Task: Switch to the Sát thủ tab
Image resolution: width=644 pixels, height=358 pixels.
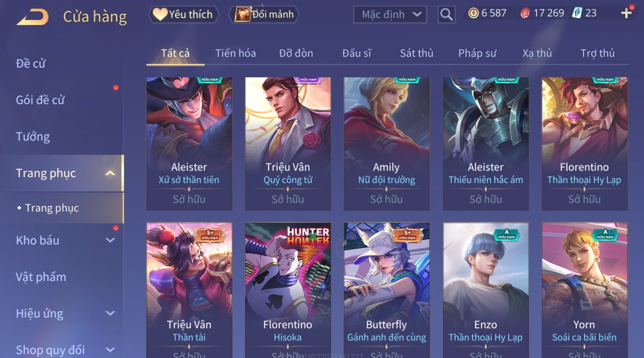Action: click(x=416, y=53)
